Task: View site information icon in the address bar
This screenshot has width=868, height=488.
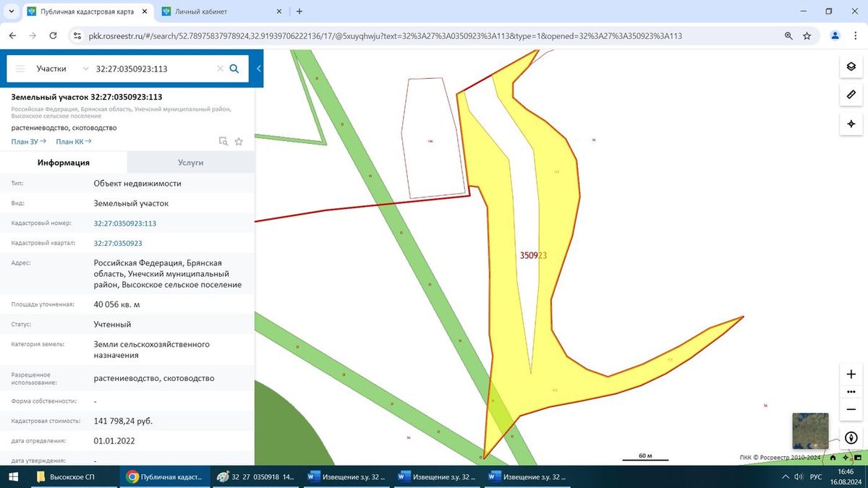Action: click(77, 35)
